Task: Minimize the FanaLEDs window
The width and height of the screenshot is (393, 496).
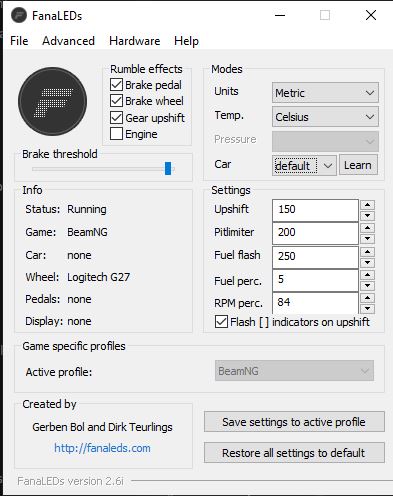Action: point(280,15)
